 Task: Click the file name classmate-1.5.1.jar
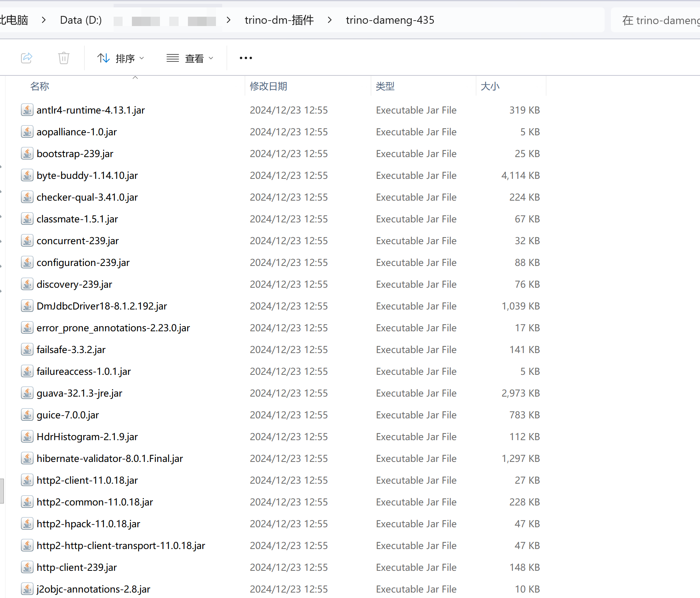(77, 219)
